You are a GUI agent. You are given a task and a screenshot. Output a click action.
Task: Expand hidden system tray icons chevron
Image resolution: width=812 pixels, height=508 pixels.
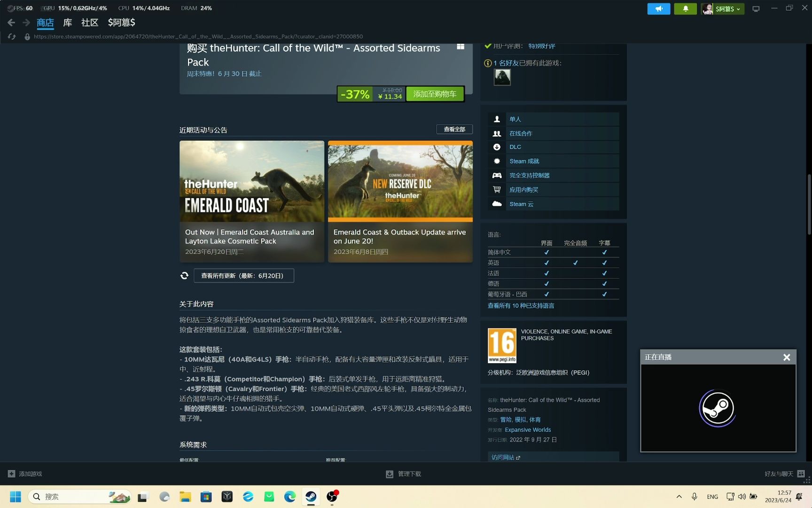coord(679,497)
